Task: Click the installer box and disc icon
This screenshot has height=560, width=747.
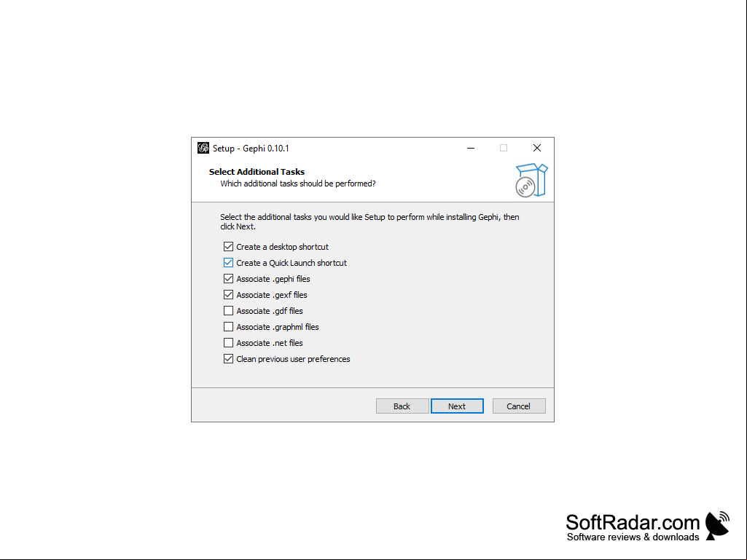Action: tap(531, 180)
